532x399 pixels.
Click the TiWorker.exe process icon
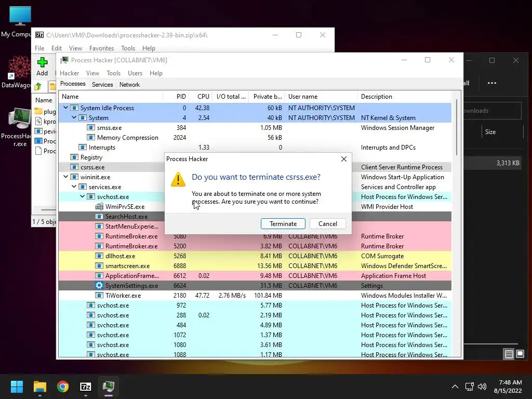pyautogui.click(x=99, y=295)
